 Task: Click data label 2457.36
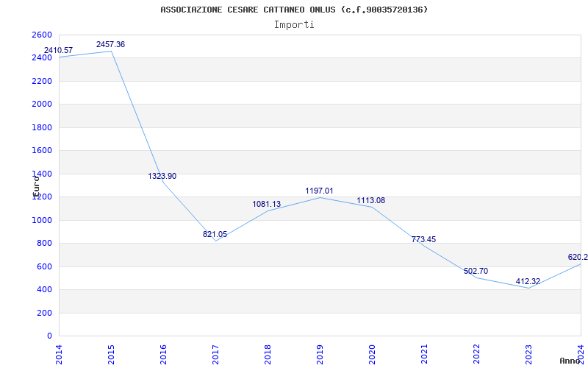click(x=111, y=44)
